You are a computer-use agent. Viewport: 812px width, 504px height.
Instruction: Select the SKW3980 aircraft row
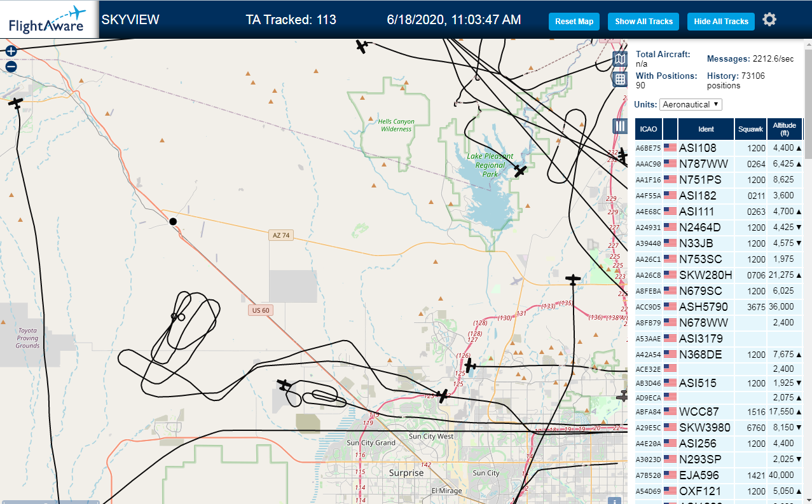click(719, 427)
